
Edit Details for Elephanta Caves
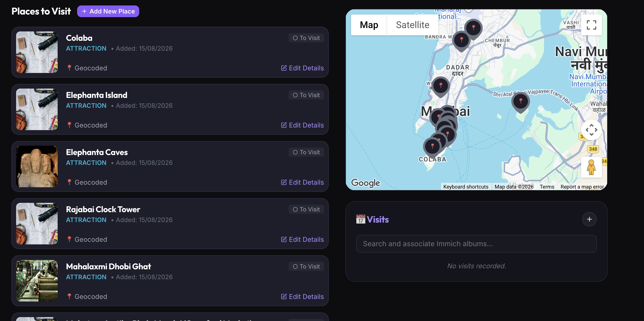coord(303,182)
